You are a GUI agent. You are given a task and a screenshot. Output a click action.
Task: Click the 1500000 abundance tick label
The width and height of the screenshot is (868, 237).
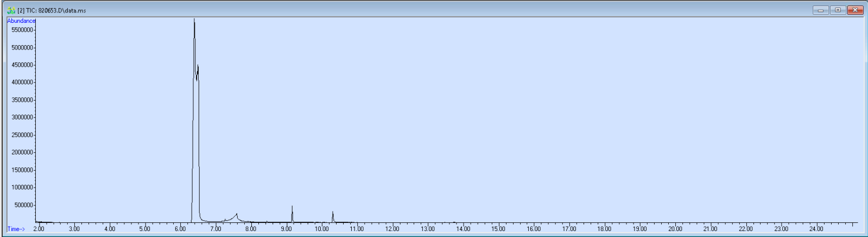point(22,170)
